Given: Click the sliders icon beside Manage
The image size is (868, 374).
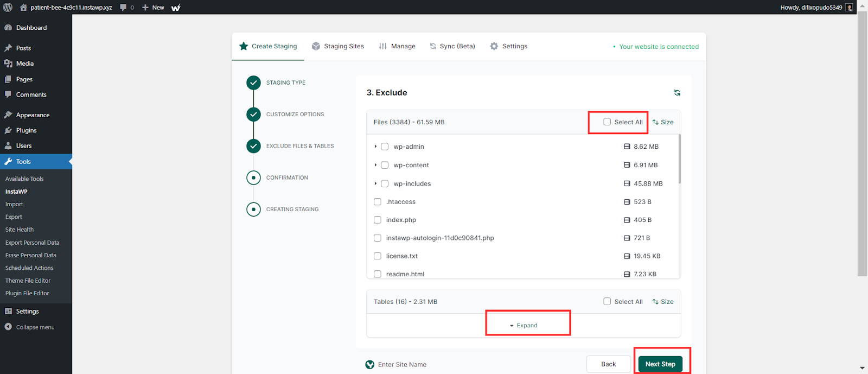Looking at the screenshot, I should point(383,46).
